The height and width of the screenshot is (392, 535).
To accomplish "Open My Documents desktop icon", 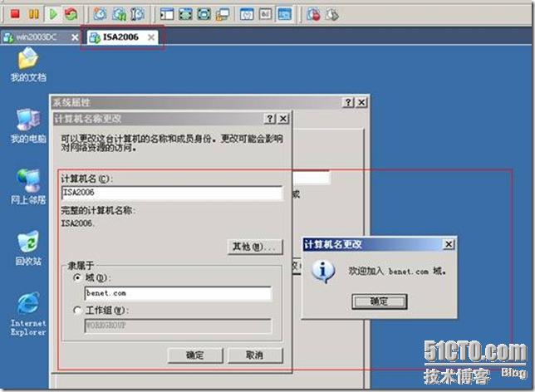I will click(28, 64).
